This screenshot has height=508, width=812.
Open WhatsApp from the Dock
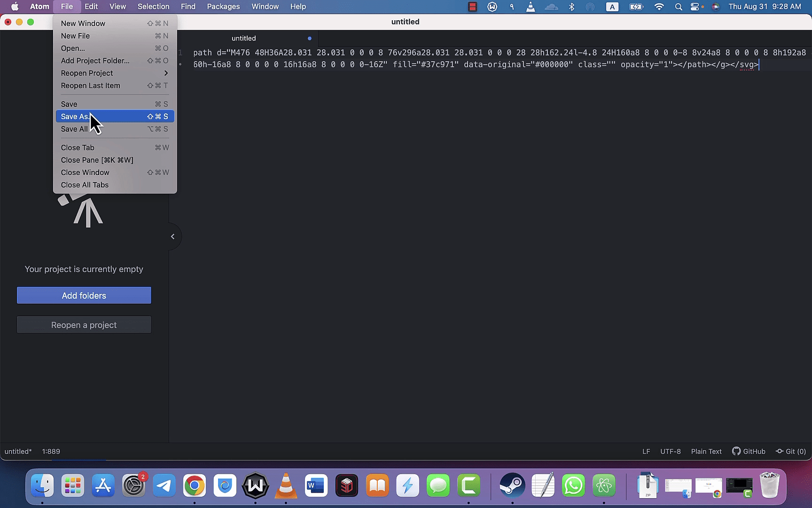click(573, 485)
